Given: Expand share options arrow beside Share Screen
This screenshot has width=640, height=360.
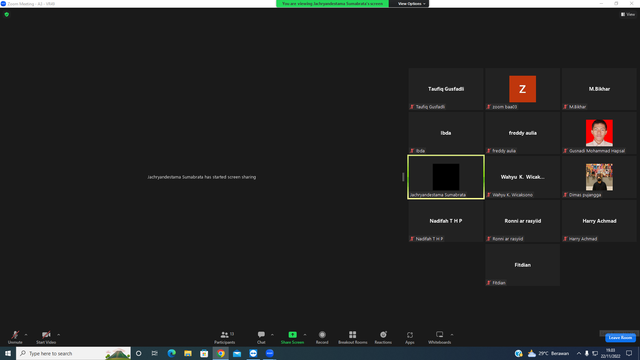Looking at the screenshot, I should click(x=305, y=335).
